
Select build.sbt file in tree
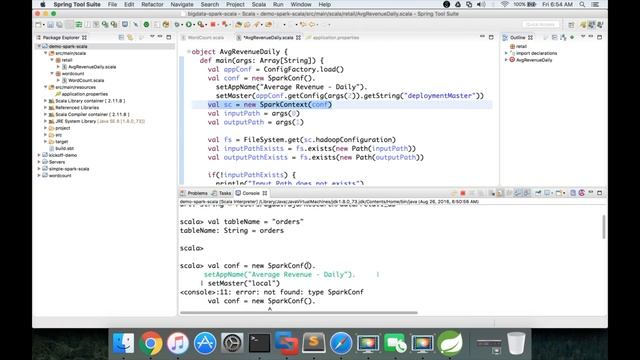(64, 149)
